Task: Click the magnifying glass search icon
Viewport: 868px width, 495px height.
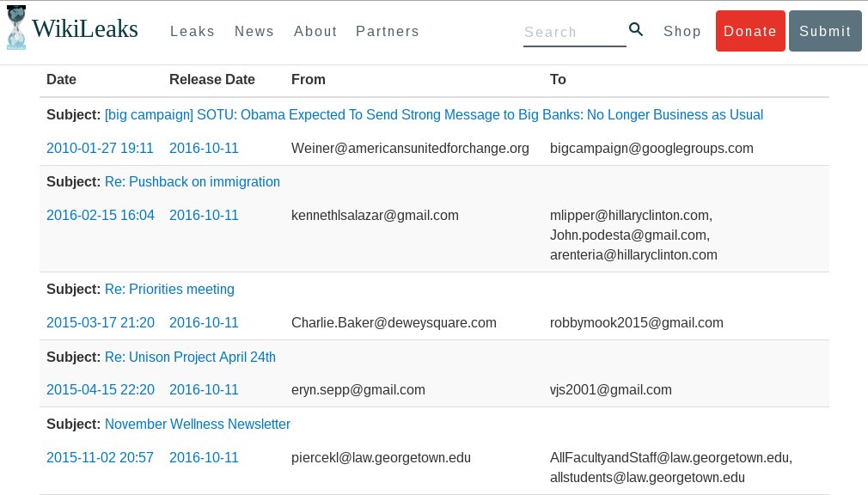Action: tap(636, 30)
